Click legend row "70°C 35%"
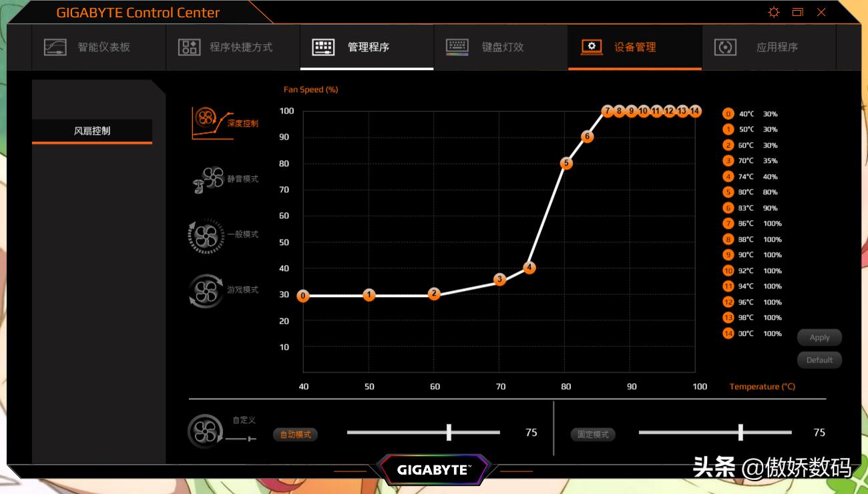The width and height of the screenshot is (868, 494). tap(750, 161)
